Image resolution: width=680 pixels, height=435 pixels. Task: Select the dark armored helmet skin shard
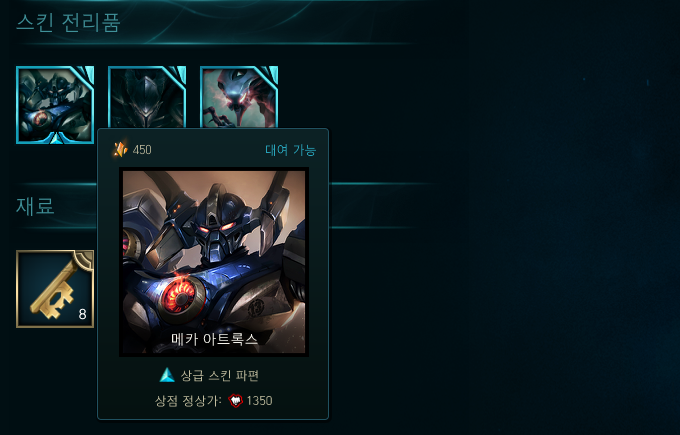147,97
